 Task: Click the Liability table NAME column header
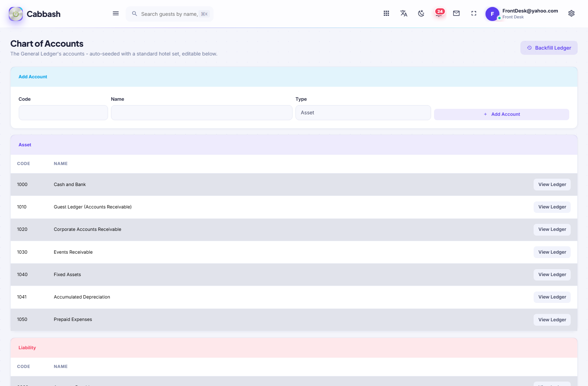pos(61,367)
